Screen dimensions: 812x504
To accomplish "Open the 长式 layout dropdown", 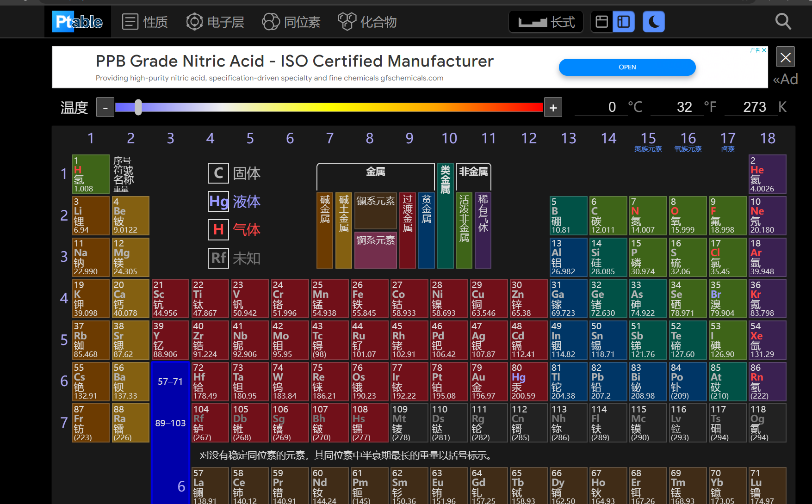I will click(546, 22).
